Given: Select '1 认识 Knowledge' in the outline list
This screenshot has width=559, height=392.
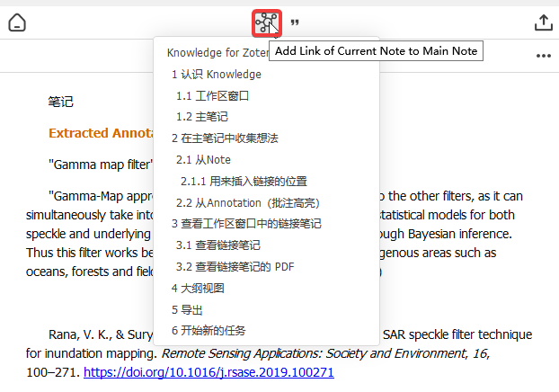Looking at the screenshot, I should 216,75.
